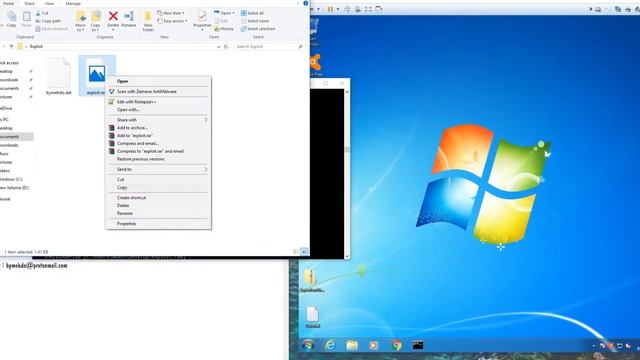The width and height of the screenshot is (640, 360).
Task: Choose Edit with Notepad++
Action: point(158,102)
